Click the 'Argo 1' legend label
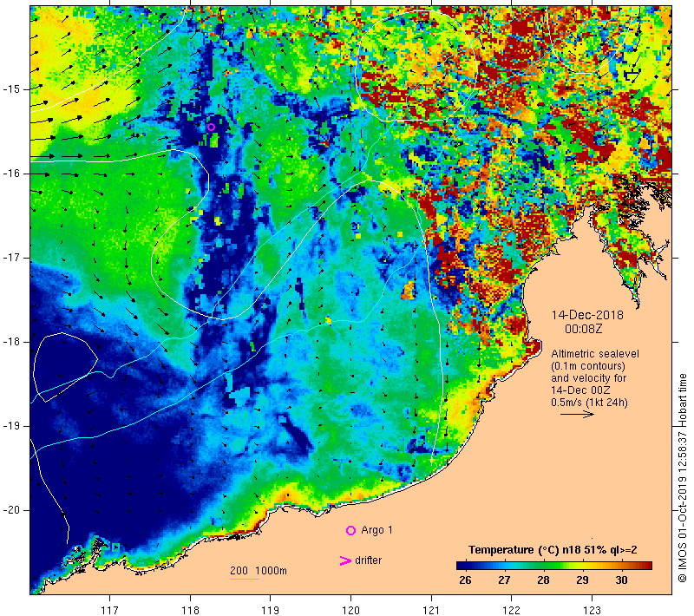 point(376,530)
